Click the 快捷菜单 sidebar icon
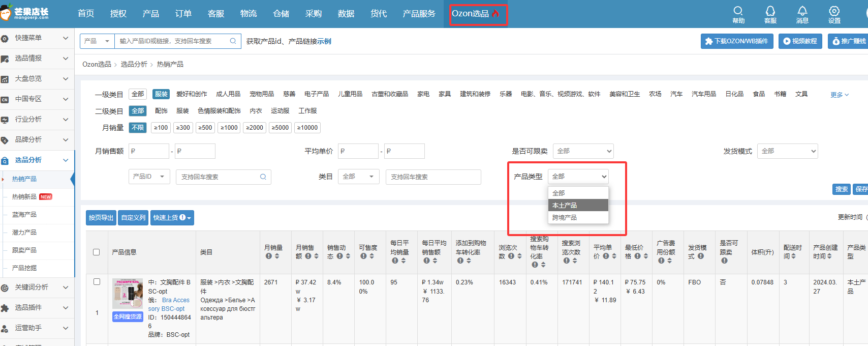Viewport: 868px width, 346px height. [x=5, y=38]
